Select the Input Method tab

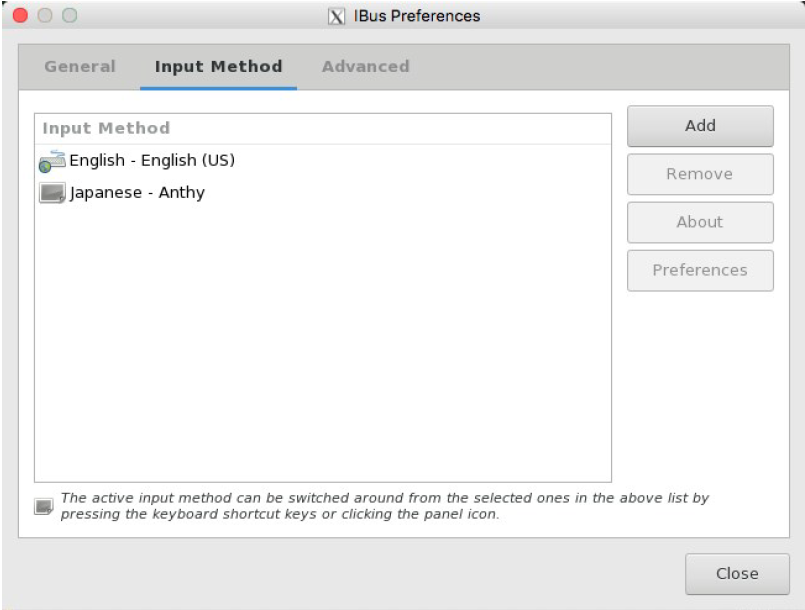(218, 67)
